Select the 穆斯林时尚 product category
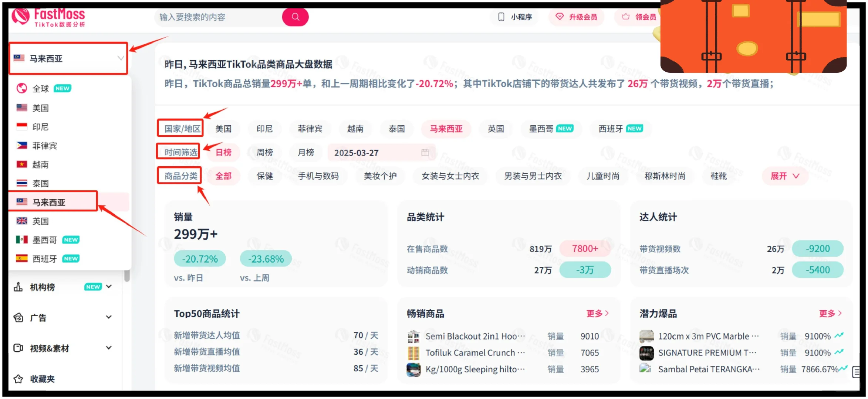The height and width of the screenshot is (399, 868). pyautogui.click(x=665, y=176)
